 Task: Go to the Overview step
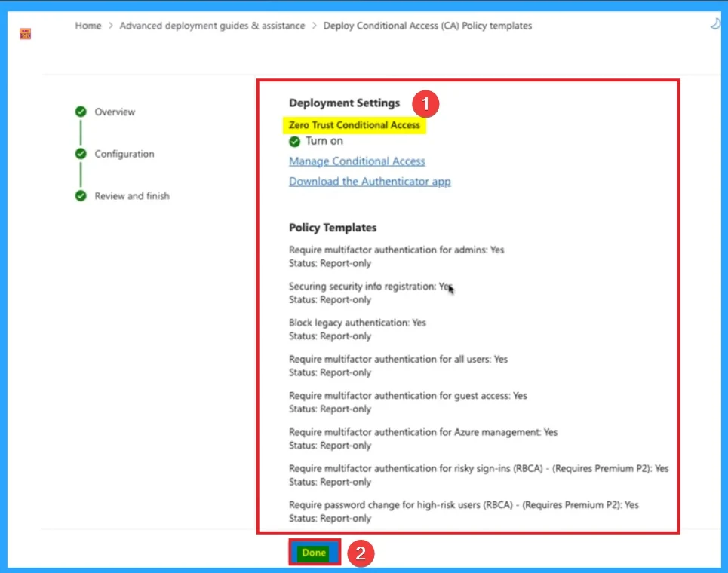pos(115,112)
